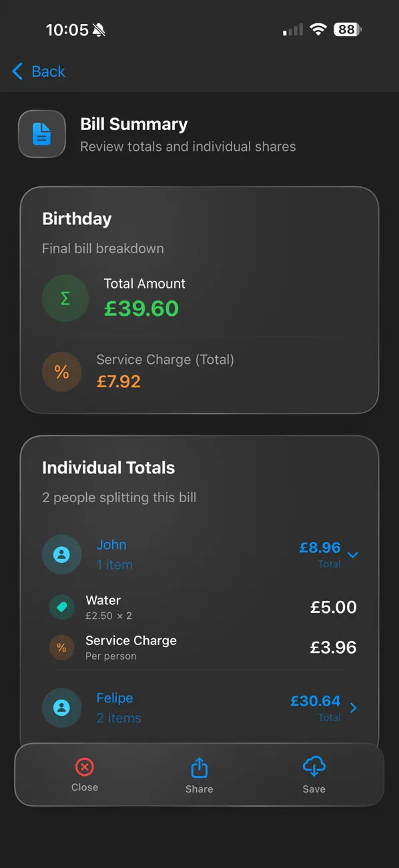Tap Share to send the bill
Image resolution: width=399 pixels, height=868 pixels.
pos(199,775)
